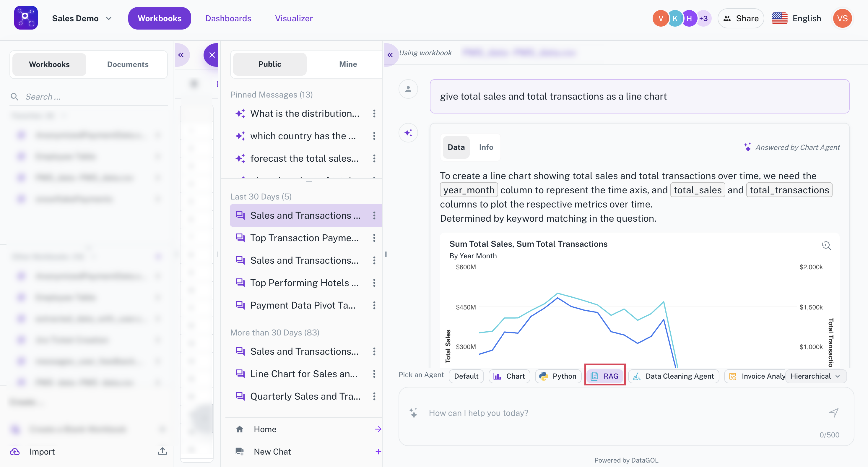Open pinned message 'which country has the ...'
The image size is (868, 467).
303,136
